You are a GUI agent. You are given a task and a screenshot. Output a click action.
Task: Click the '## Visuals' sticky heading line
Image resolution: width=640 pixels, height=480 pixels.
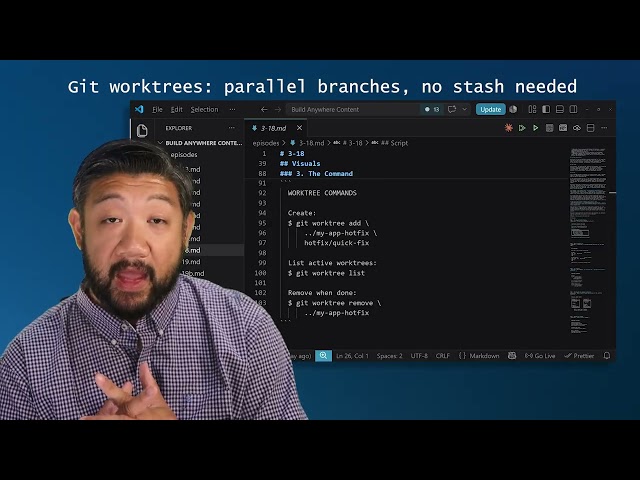[300, 164]
